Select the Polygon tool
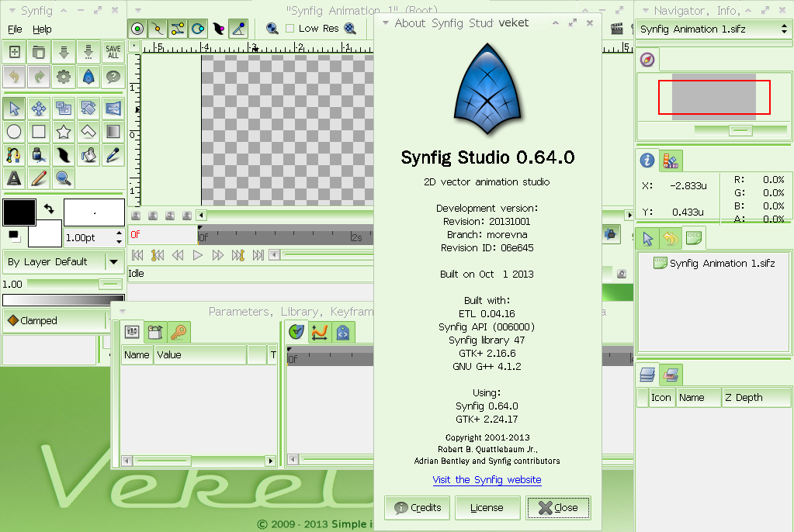Image resolution: width=794 pixels, height=532 pixels. (x=88, y=132)
